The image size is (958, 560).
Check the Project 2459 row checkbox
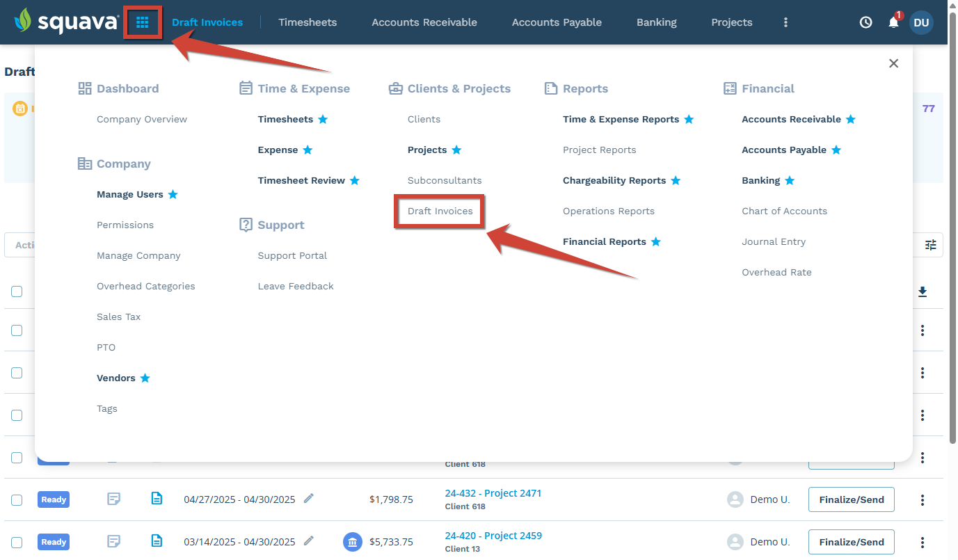tap(17, 543)
